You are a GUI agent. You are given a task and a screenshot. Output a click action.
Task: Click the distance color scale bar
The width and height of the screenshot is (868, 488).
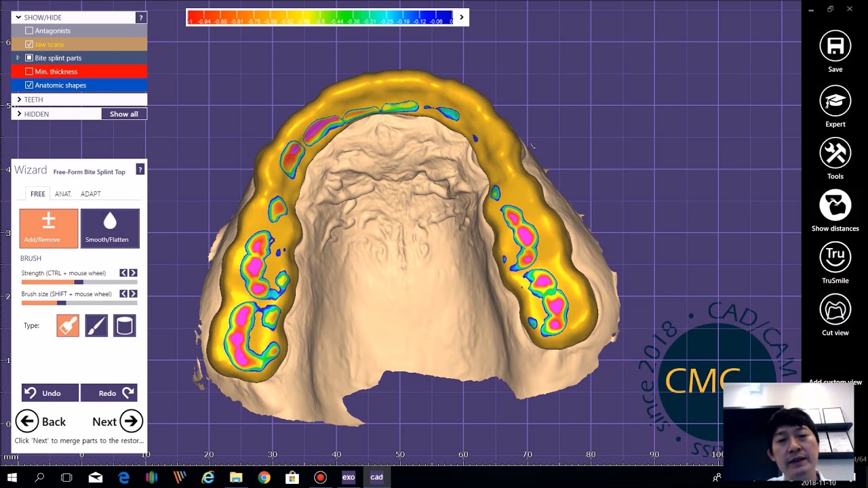point(320,18)
